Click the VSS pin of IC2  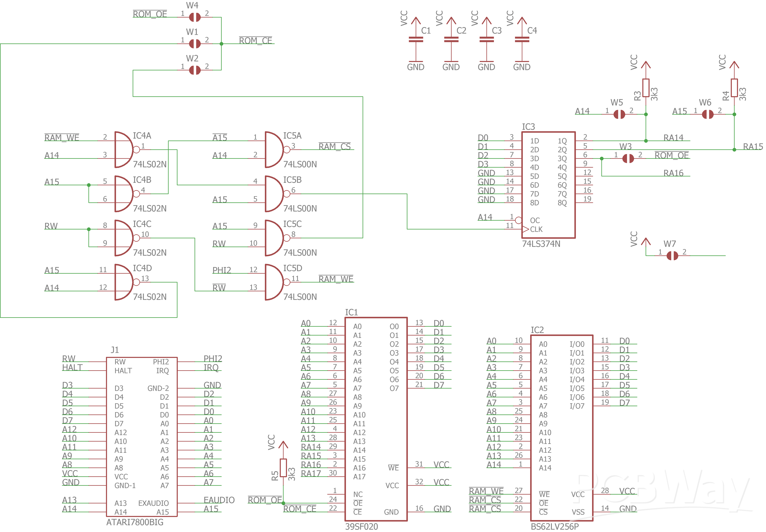click(x=579, y=512)
